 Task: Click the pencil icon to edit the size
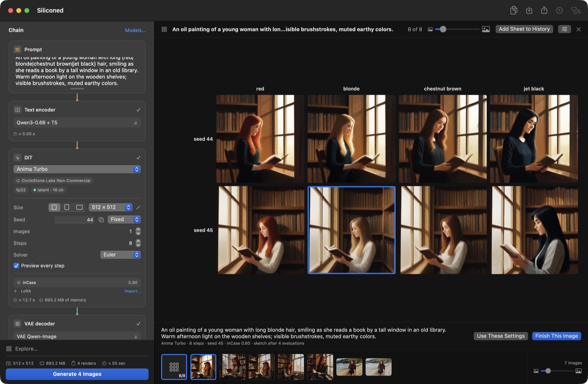[x=138, y=207]
